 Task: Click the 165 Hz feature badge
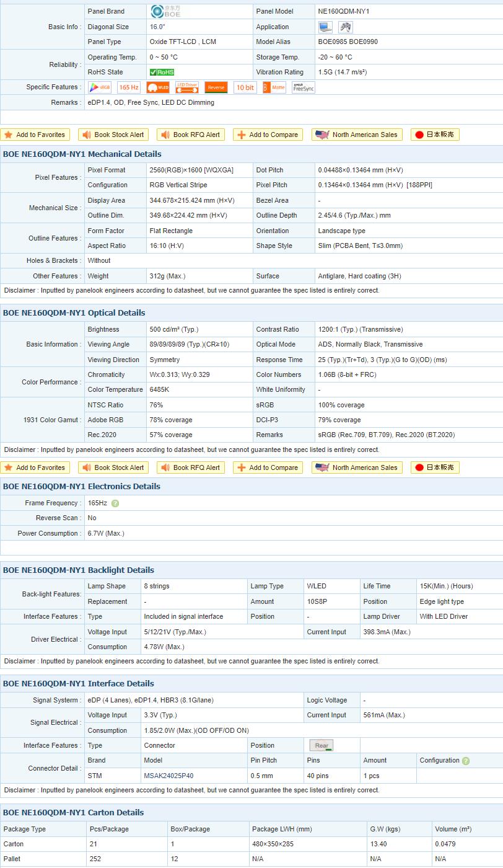(x=129, y=87)
